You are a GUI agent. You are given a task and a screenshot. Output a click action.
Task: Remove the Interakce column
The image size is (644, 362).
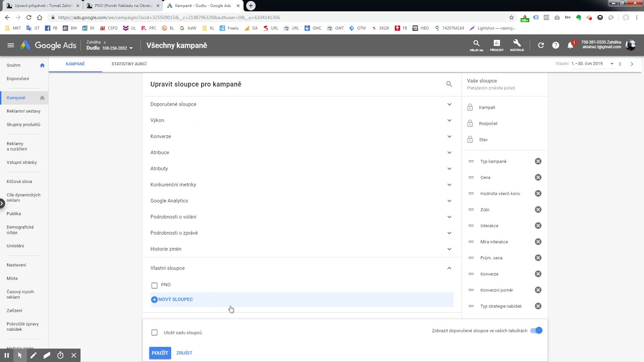click(x=538, y=226)
